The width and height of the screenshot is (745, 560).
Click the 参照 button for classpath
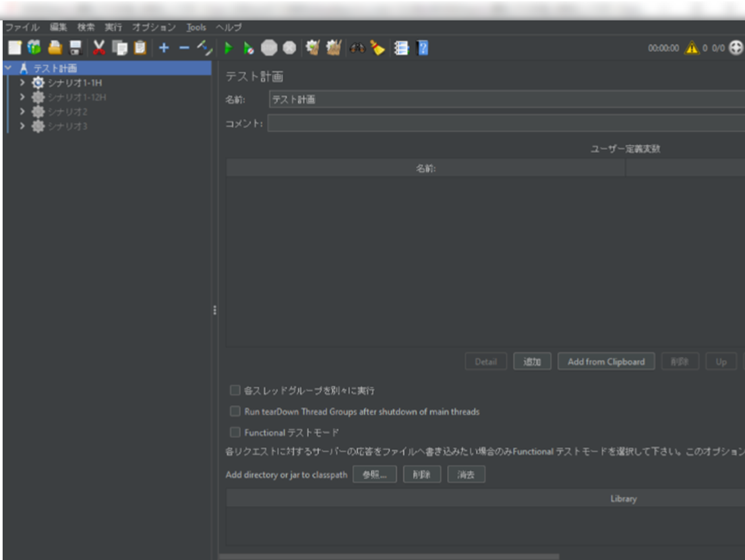[x=374, y=474]
